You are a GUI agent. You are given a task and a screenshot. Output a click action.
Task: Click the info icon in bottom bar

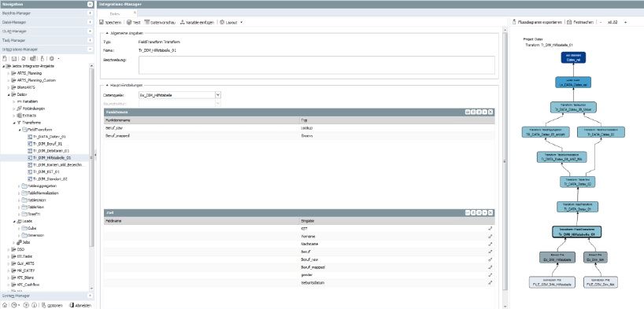click(x=34, y=305)
